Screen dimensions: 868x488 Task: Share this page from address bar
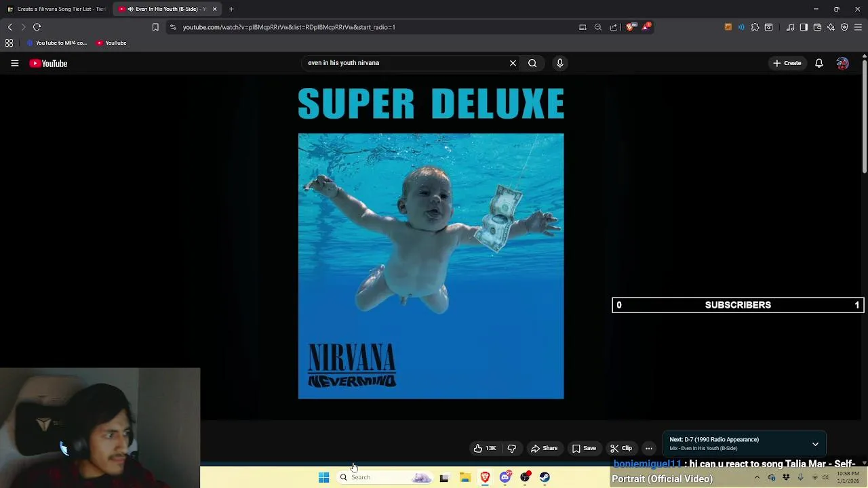613,27
